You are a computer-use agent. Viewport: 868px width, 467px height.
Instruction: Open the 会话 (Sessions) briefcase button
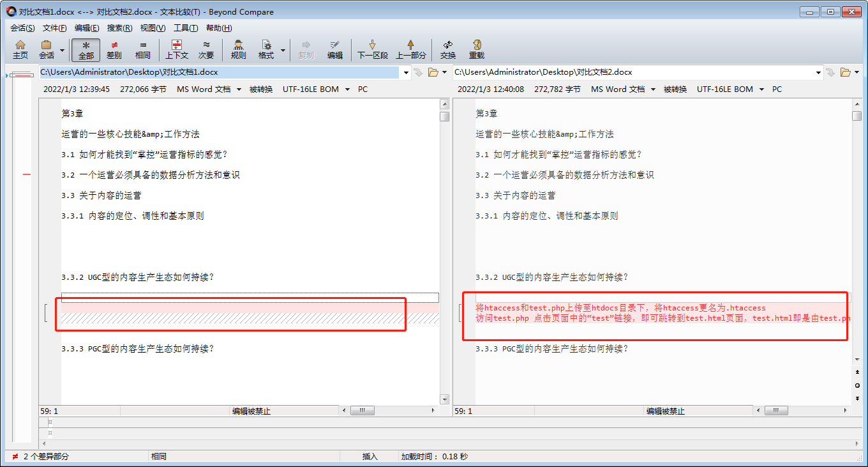(x=46, y=50)
